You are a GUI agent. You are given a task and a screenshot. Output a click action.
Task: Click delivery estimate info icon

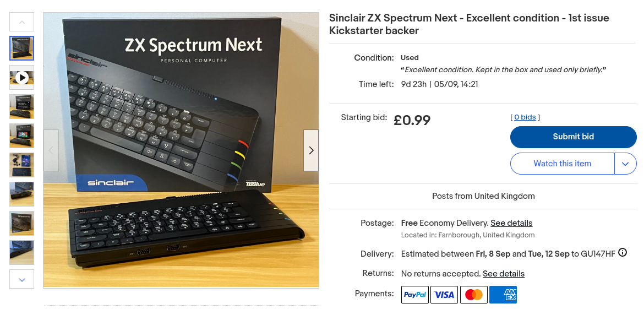(x=623, y=253)
